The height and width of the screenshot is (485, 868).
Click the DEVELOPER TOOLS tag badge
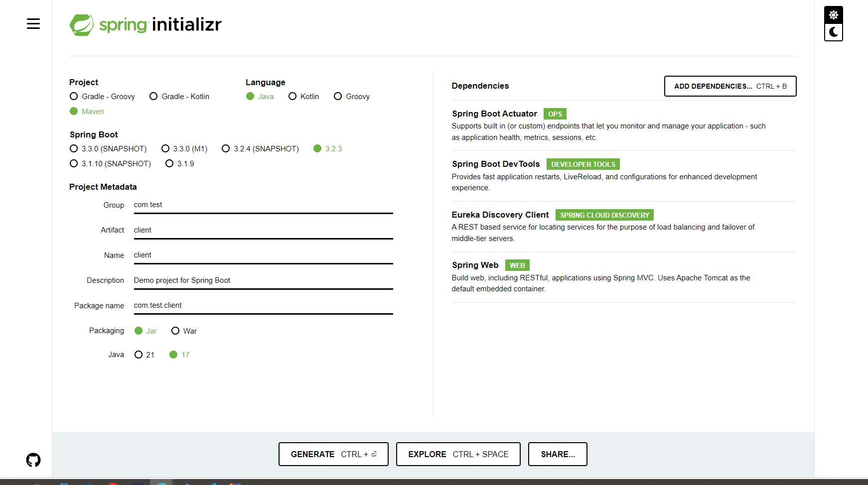[x=583, y=164]
